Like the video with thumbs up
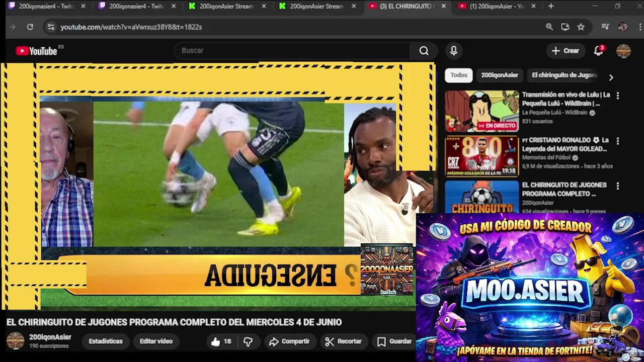This screenshot has width=644, height=362. point(221,341)
